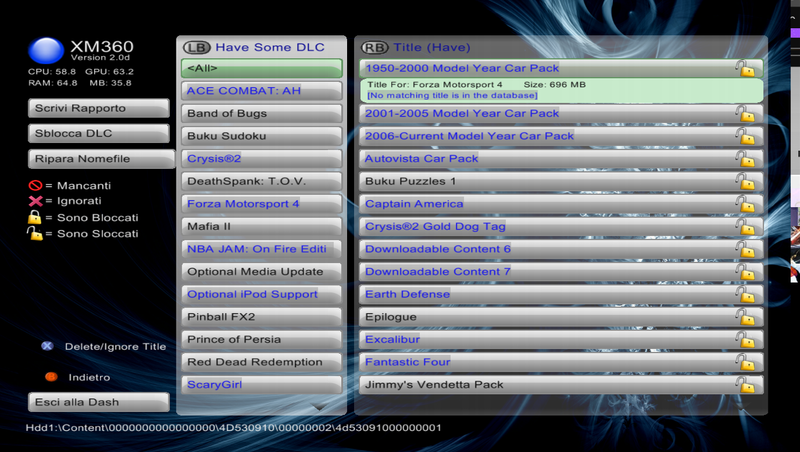This screenshot has height=452, width=800.
Task: Click the Sono Bloccati closed padlock icon
Action: [x=34, y=217]
